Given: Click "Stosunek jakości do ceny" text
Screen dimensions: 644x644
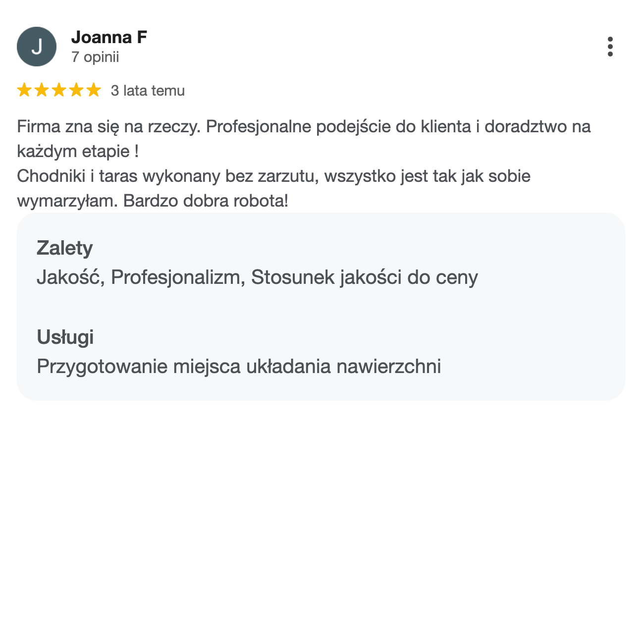Looking at the screenshot, I should [364, 277].
